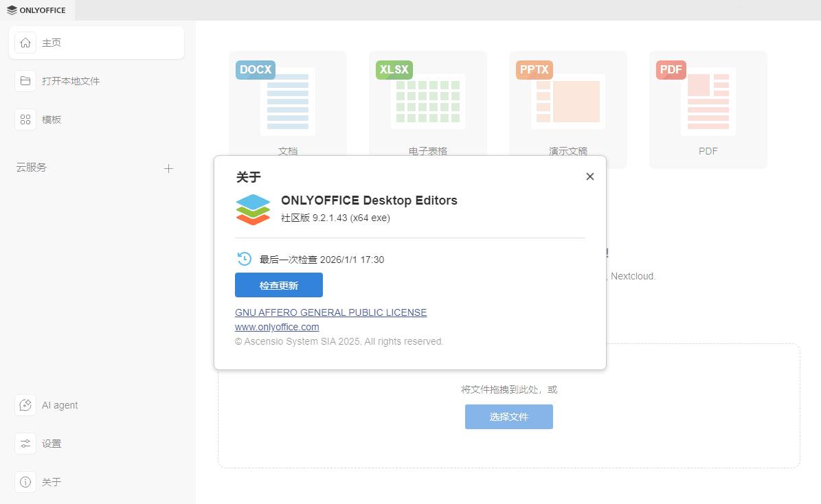This screenshot has width=821, height=504.
Task: Open the folder icon for local files
Action: (x=25, y=80)
